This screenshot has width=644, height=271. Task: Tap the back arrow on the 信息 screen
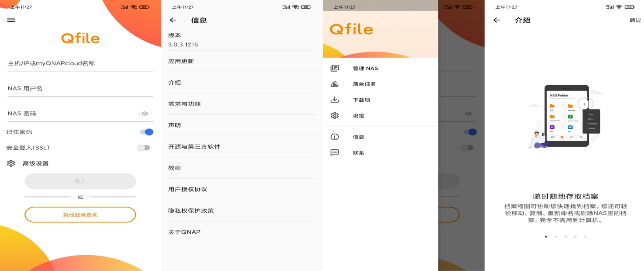point(173,20)
